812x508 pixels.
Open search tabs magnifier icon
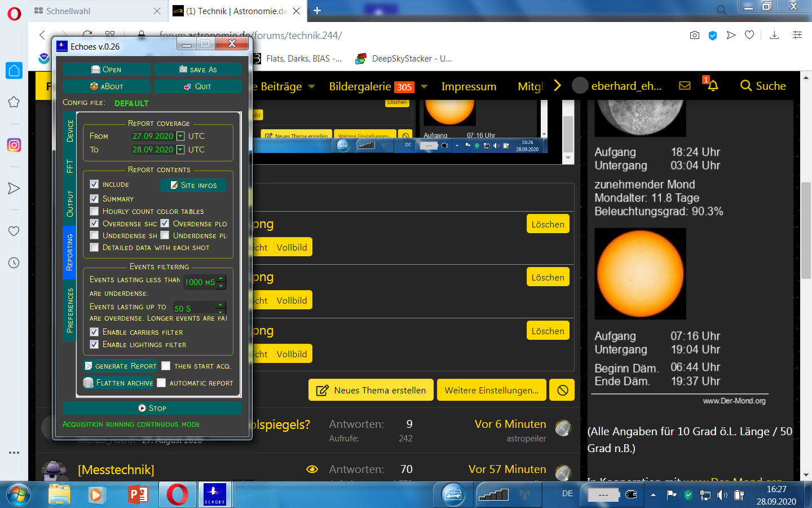coord(721,10)
